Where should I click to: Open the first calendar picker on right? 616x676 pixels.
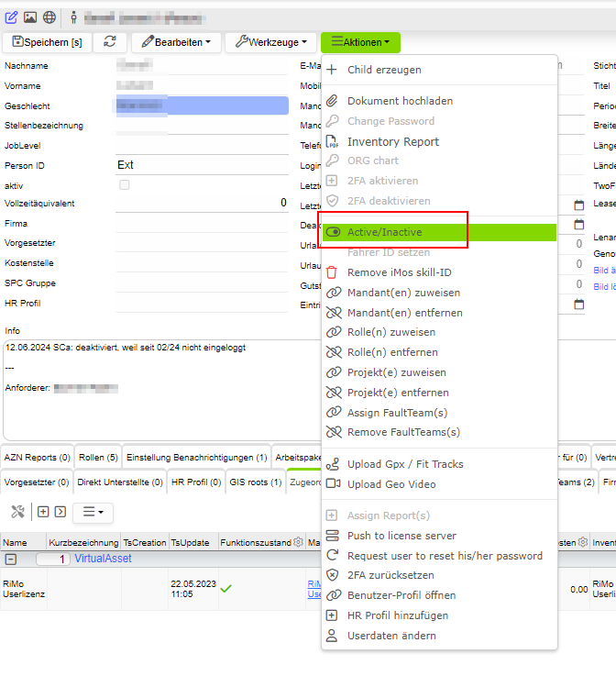579,205
